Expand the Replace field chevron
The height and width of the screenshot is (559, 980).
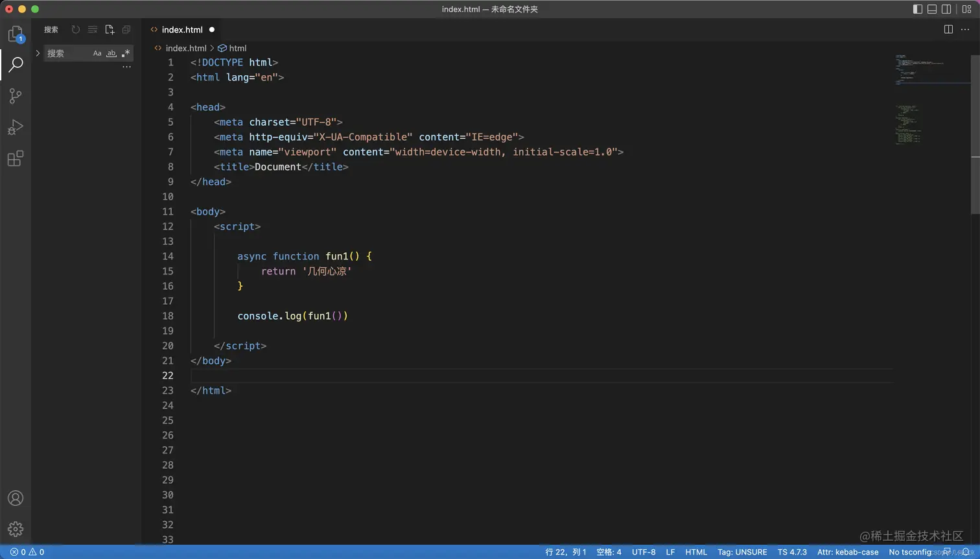tap(38, 53)
